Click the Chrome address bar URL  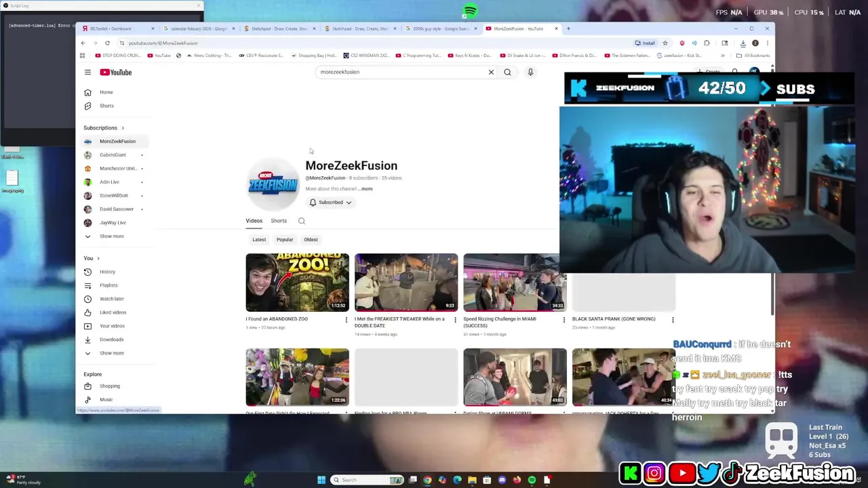(163, 43)
